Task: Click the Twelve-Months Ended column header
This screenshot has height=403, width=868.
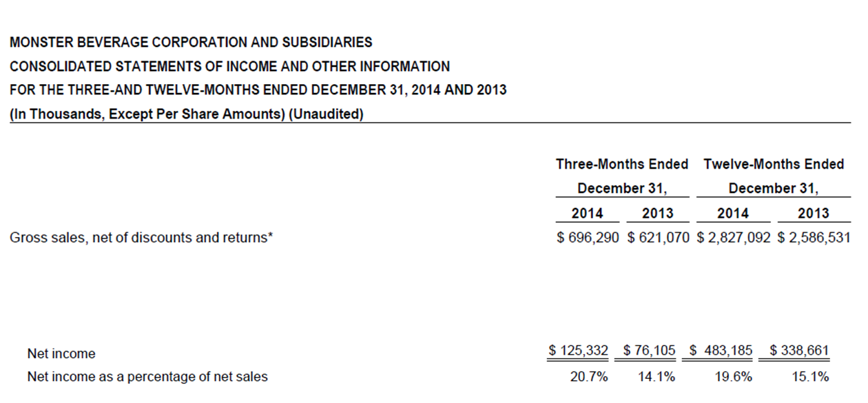Action: coord(774,164)
